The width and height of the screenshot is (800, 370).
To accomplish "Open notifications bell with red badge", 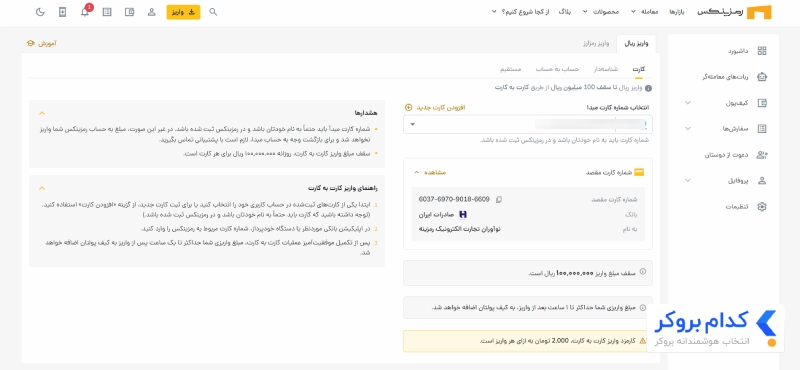I will [x=85, y=12].
